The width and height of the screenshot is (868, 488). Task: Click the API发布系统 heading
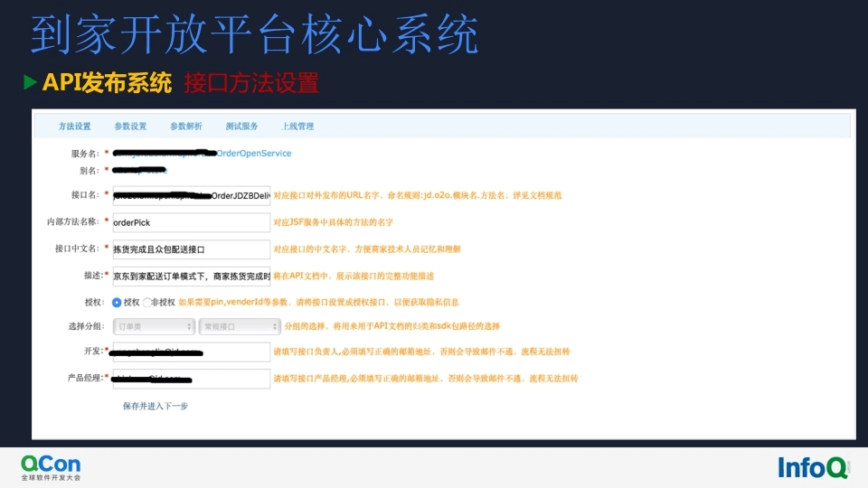(x=107, y=83)
